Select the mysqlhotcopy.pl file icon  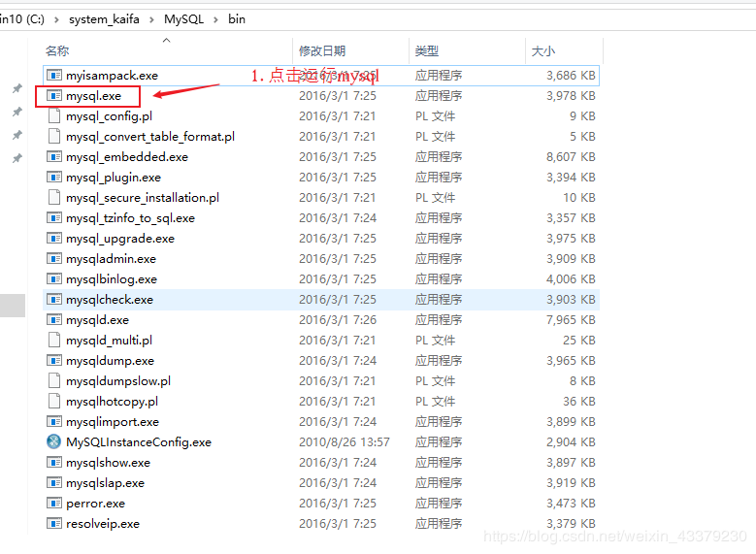coord(54,401)
